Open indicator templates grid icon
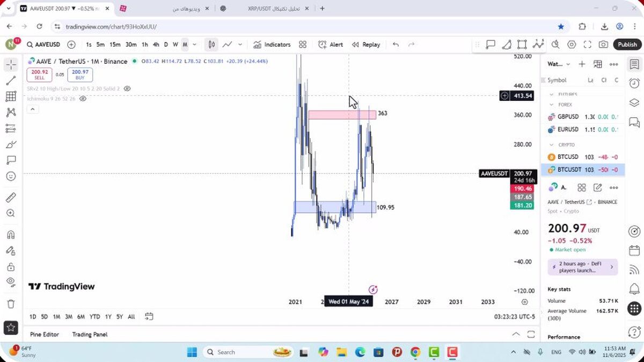 [303, 45]
